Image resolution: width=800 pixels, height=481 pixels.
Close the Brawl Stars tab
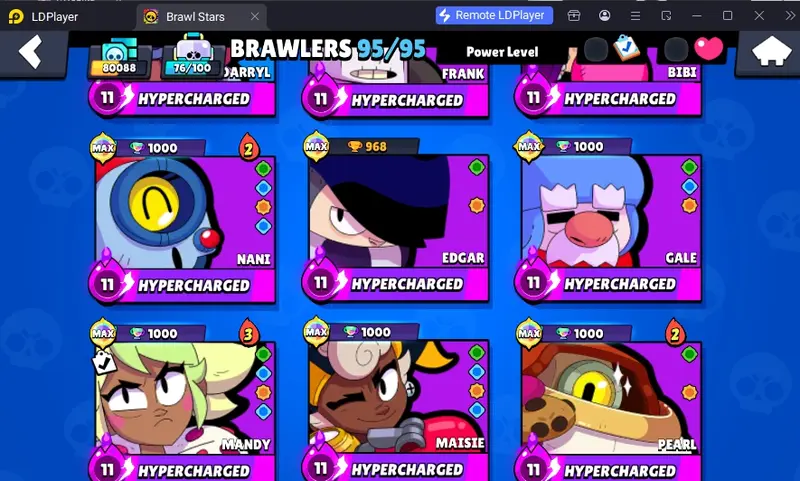click(x=255, y=16)
